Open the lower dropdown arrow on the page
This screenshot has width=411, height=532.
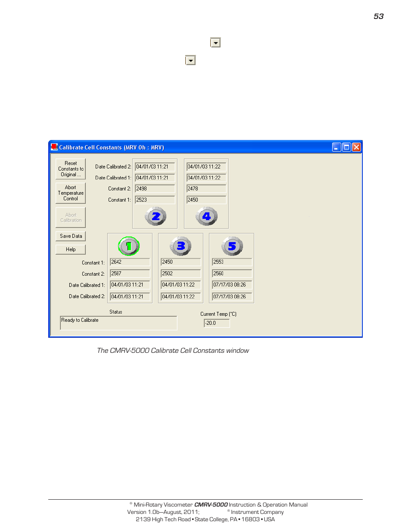(190, 60)
